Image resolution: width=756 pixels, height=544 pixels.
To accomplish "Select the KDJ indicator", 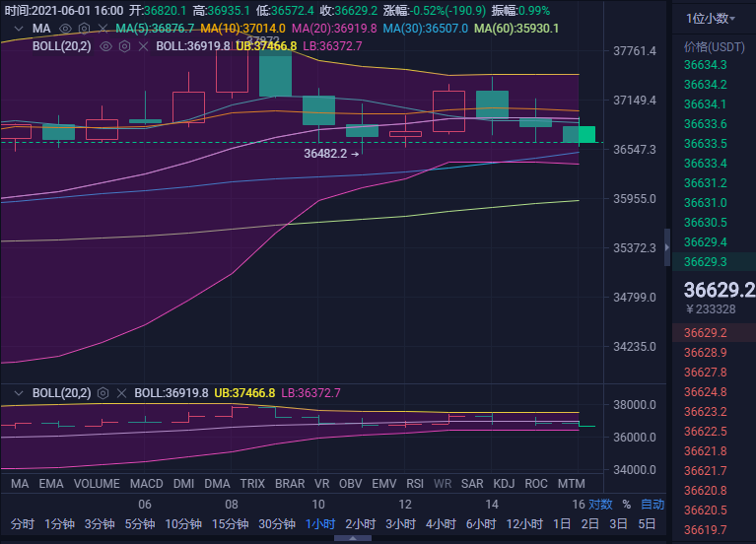I will click(x=504, y=484).
